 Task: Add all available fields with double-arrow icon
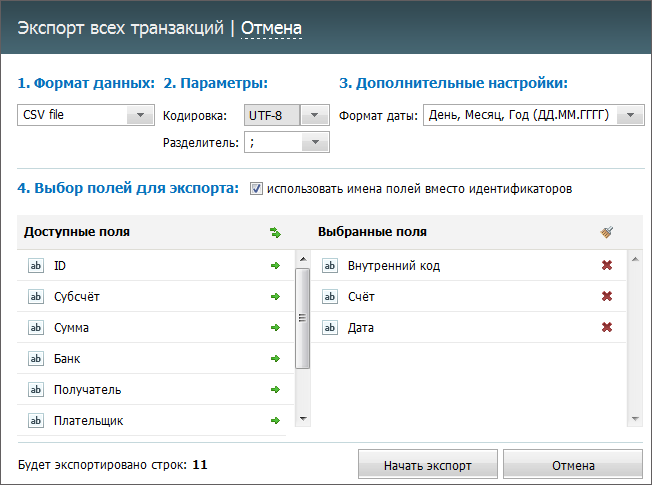(275, 232)
